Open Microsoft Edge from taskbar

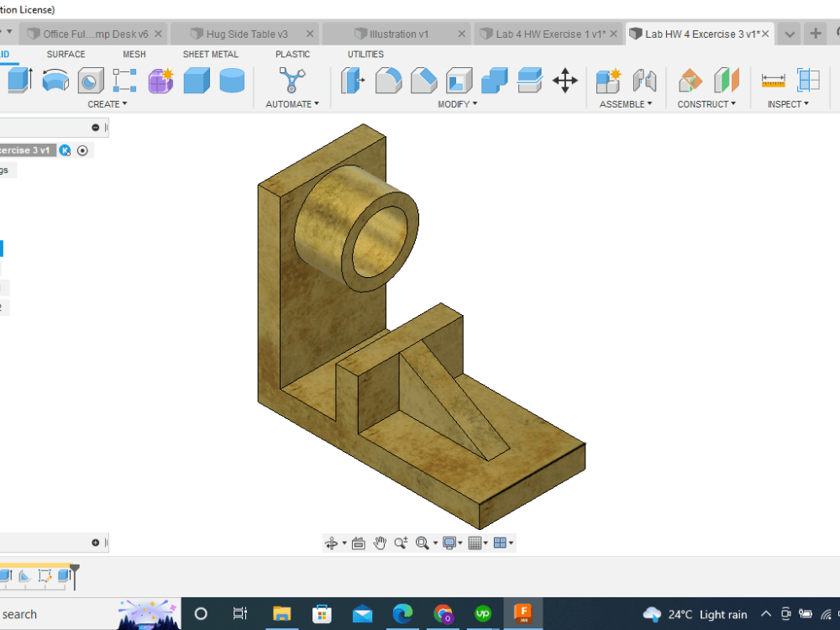(402, 613)
